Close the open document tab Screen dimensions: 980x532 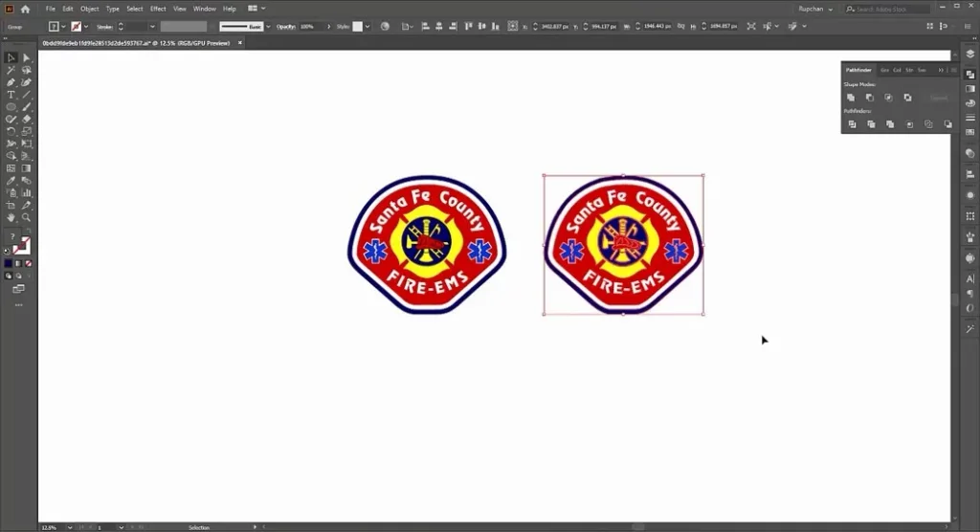(x=240, y=43)
